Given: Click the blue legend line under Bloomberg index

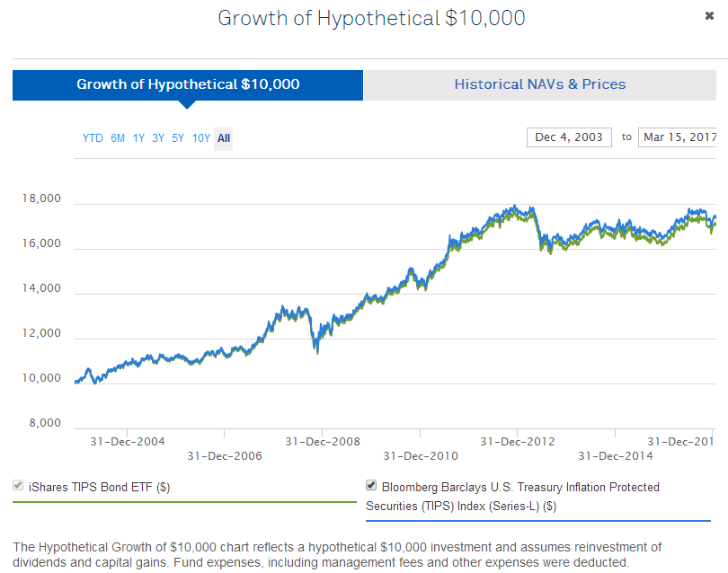Looking at the screenshot, I should tap(537, 520).
